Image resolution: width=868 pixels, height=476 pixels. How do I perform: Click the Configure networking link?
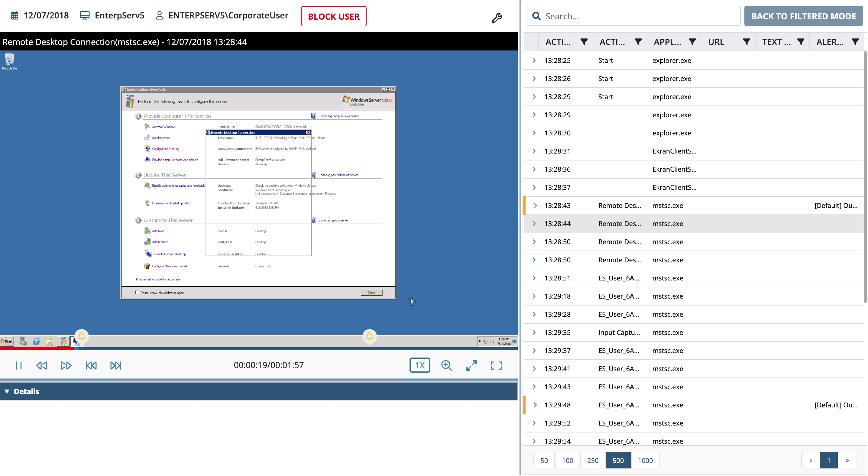point(165,149)
